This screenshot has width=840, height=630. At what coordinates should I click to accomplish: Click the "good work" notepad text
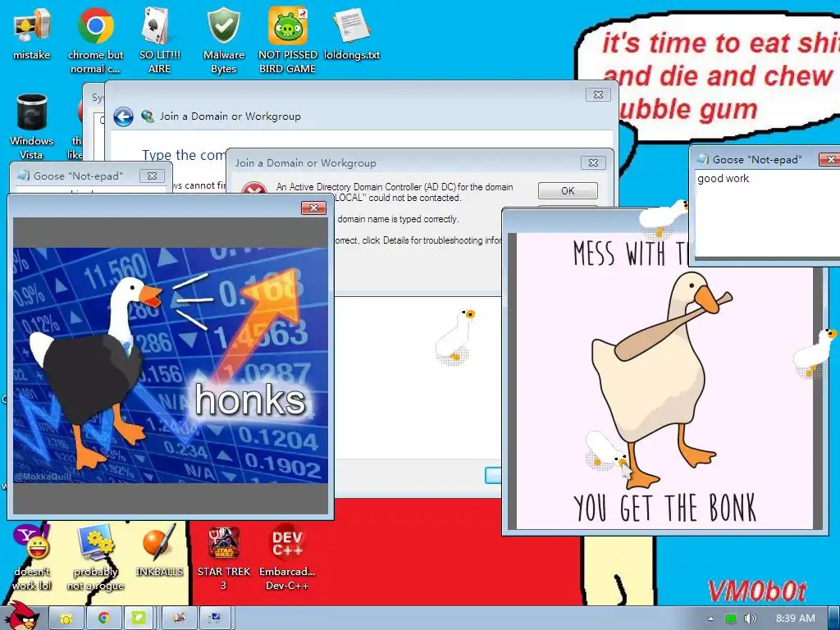click(x=723, y=178)
